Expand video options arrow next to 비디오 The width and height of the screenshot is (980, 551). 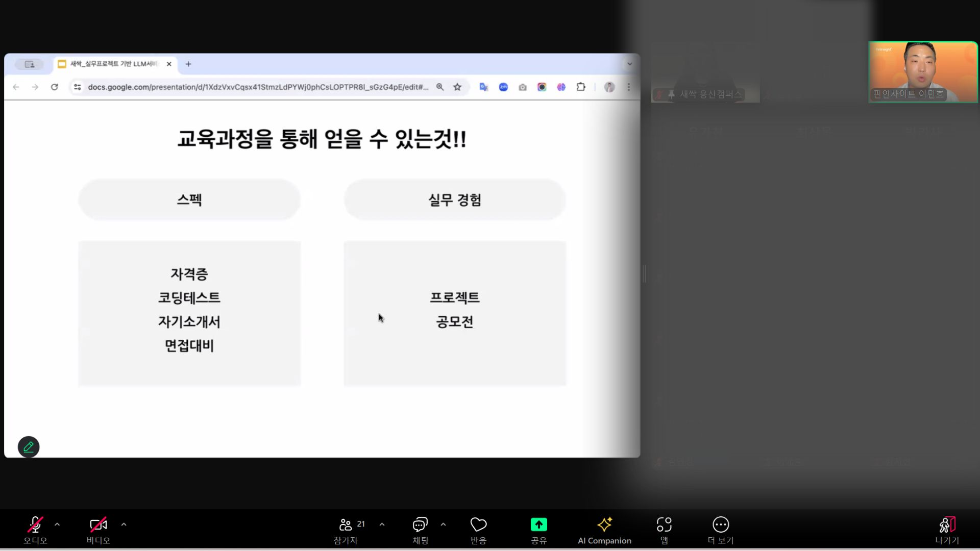tap(124, 524)
